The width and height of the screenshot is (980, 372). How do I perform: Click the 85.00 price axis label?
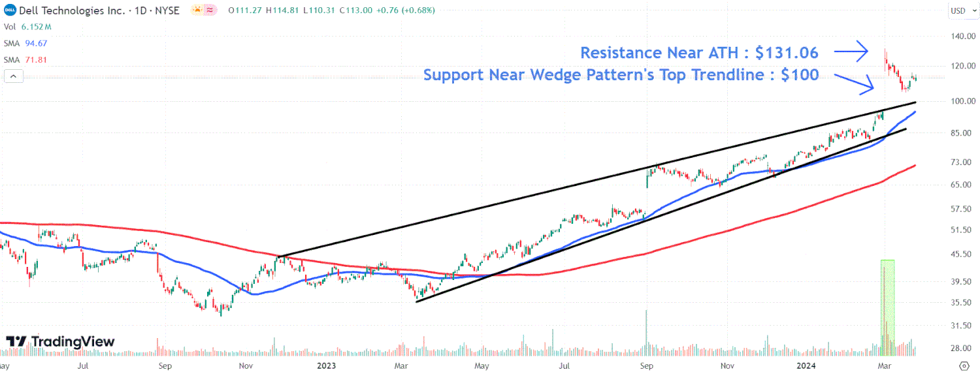[961, 133]
